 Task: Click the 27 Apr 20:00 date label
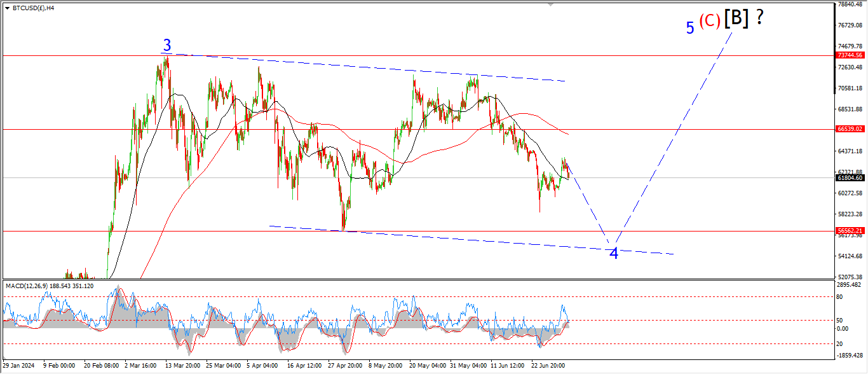click(x=346, y=366)
